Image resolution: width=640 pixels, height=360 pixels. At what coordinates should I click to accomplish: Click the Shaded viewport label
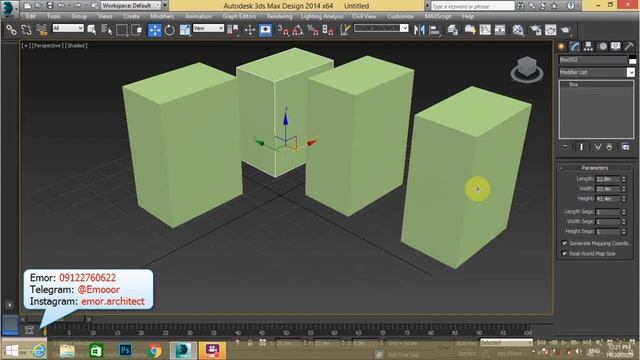pos(76,46)
